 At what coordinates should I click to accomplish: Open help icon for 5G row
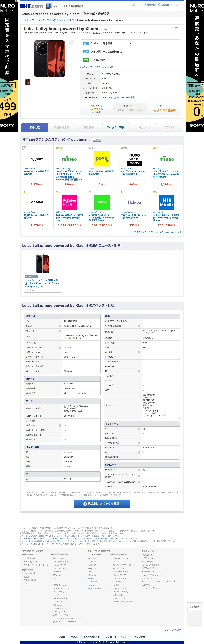tap(139, 429)
